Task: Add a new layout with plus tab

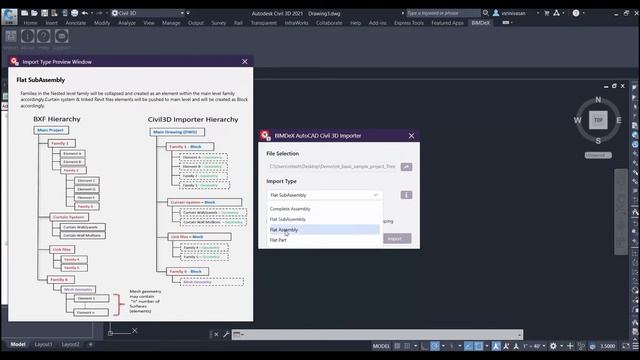Action: (x=91, y=344)
